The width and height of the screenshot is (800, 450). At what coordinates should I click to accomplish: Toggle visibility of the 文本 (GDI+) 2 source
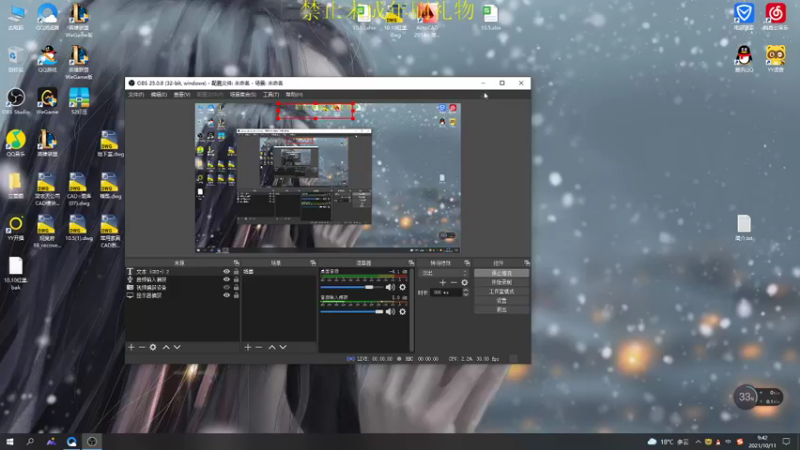tap(227, 271)
